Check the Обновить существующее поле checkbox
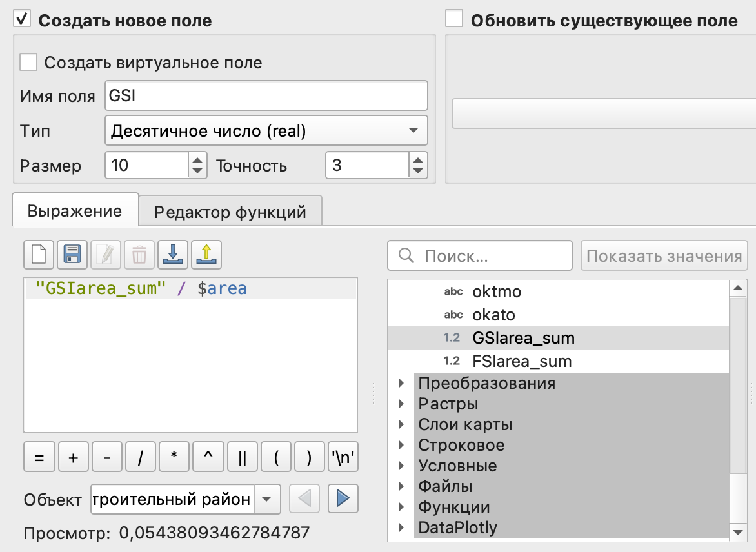 [x=455, y=19]
